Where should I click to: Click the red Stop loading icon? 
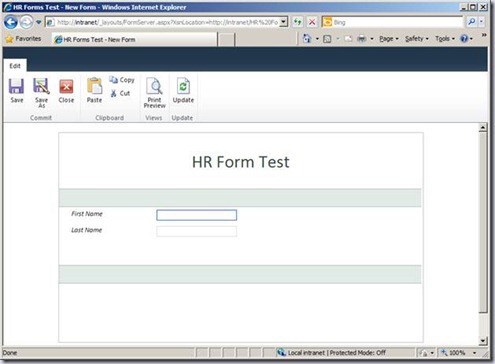(x=312, y=22)
